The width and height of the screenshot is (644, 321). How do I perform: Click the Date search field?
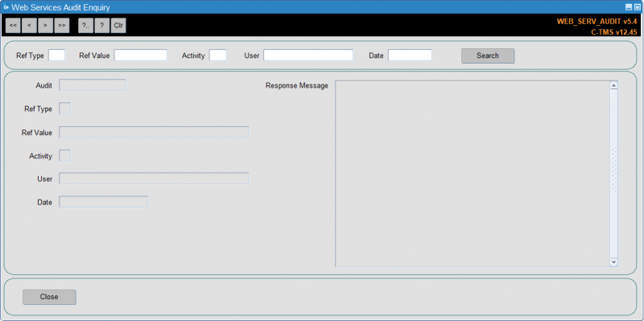tap(410, 55)
